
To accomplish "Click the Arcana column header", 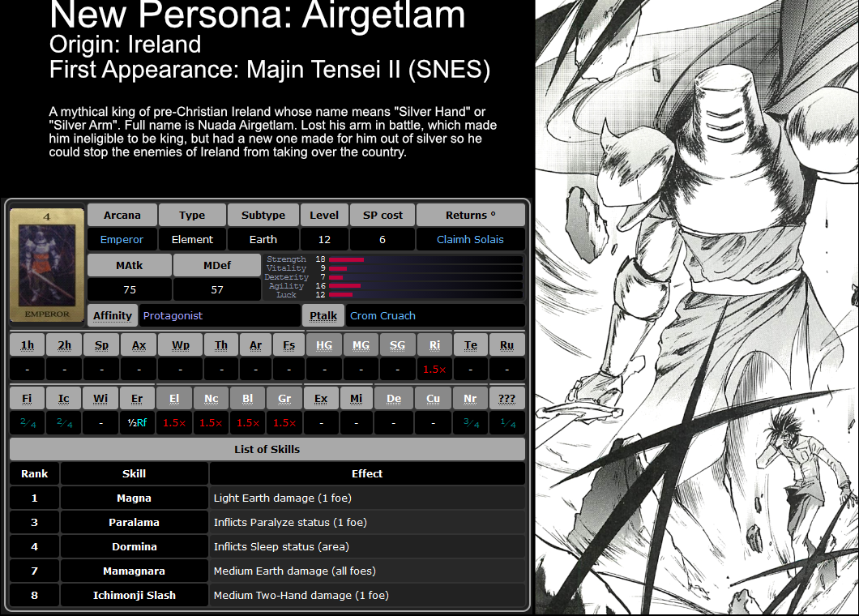I will 122,216.
